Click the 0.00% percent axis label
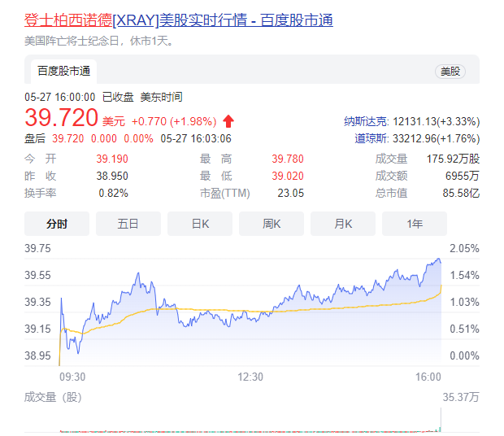This screenshot has width=504, height=436. click(464, 355)
